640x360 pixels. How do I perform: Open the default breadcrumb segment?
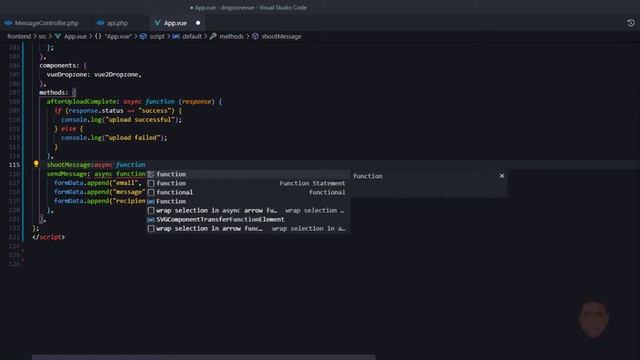click(x=192, y=36)
